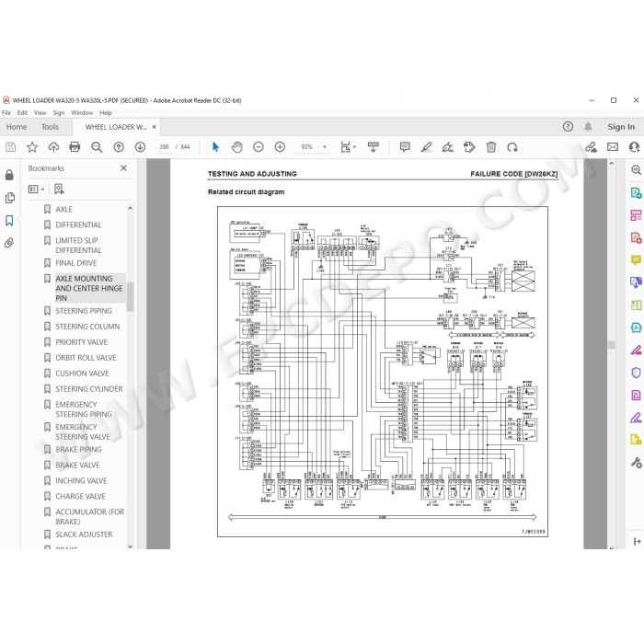
Task: Open More Tools wrench in right pane
Action: tap(636, 463)
